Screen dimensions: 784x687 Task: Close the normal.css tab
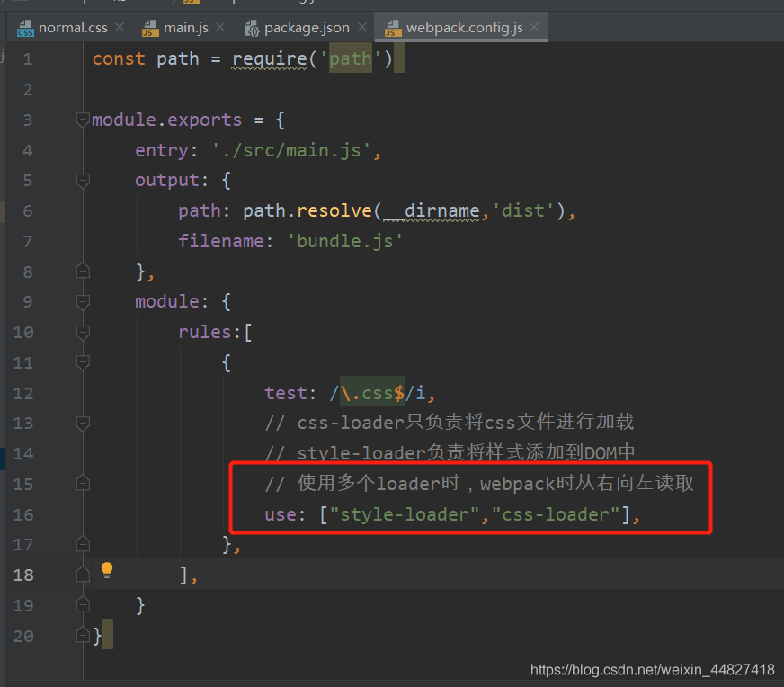(x=120, y=27)
